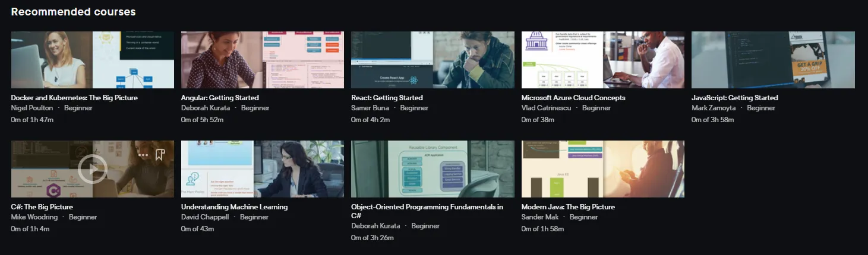The image size is (868, 255).
Task: Open author Samer Buna's page
Action: pos(370,108)
